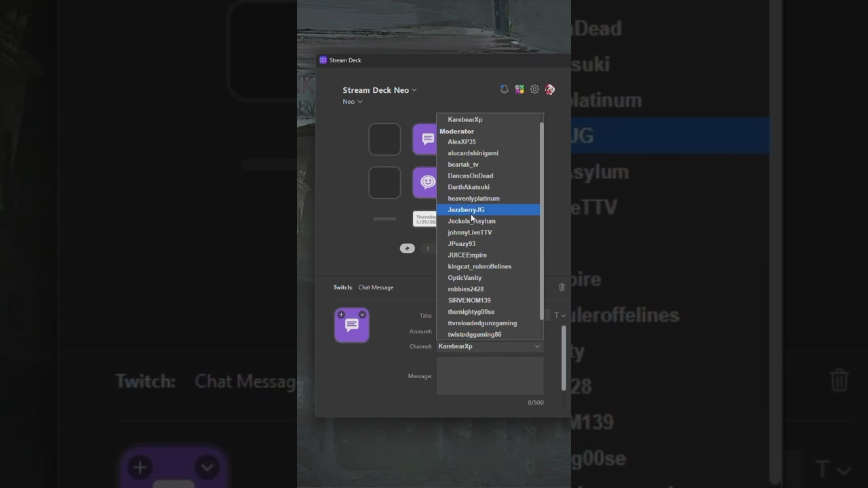Select OpticVanity in the list
Screen dimensions: 868x488
click(488, 278)
